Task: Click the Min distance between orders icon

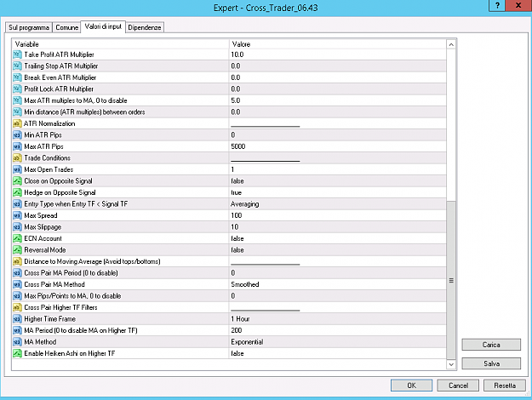Action: pyautogui.click(x=17, y=112)
